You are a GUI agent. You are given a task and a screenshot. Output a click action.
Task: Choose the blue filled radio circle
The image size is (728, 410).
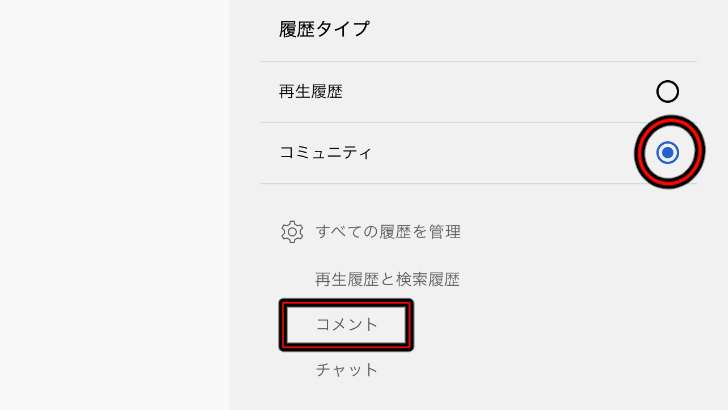[667, 152]
